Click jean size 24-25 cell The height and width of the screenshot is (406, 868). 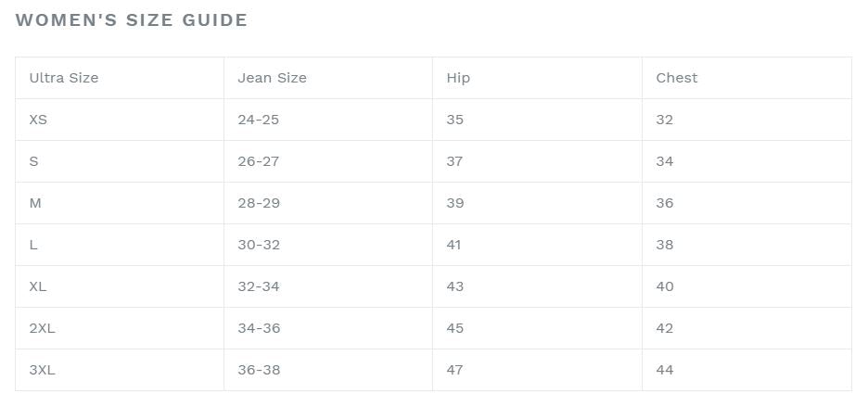(x=258, y=120)
